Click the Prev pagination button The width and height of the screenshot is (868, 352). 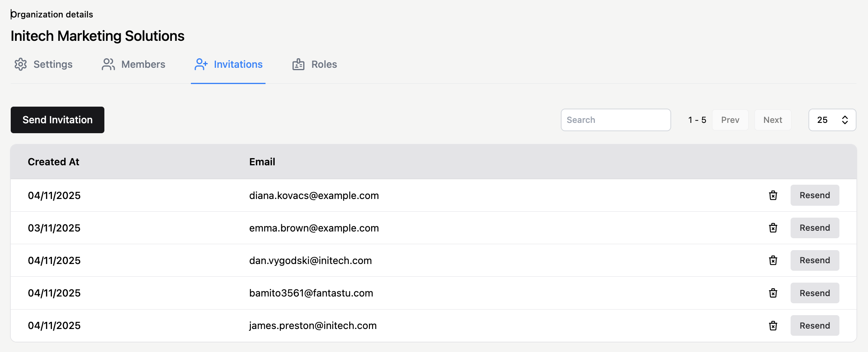pos(730,120)
